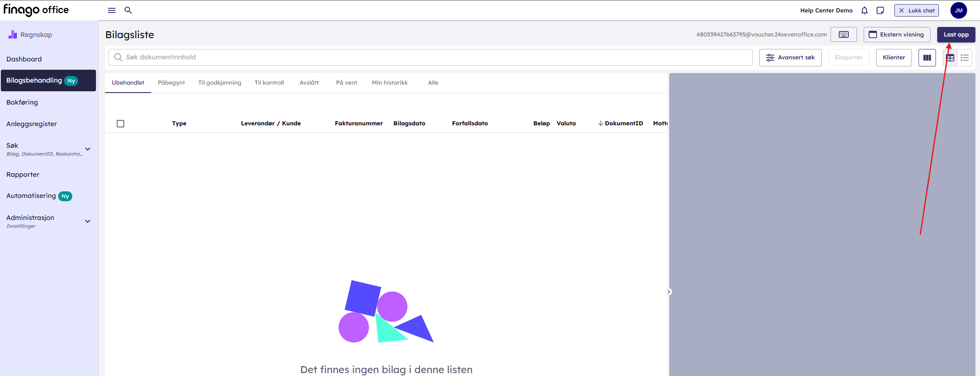Open the hamburger navigation menu
The width and height of the screenshot is (980, 376).
click(x=111, y=10)
